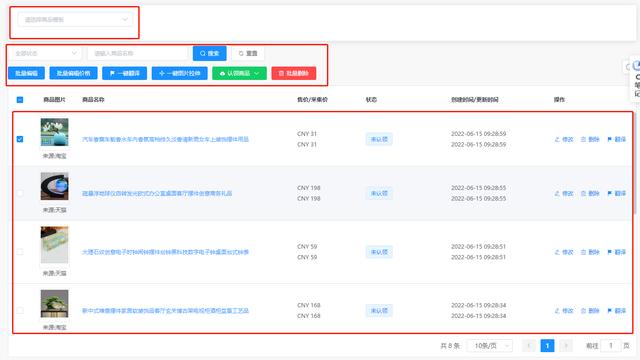Click the red Batch Delete button
Viewport: 640px width, 360px height.
point(294,73)
